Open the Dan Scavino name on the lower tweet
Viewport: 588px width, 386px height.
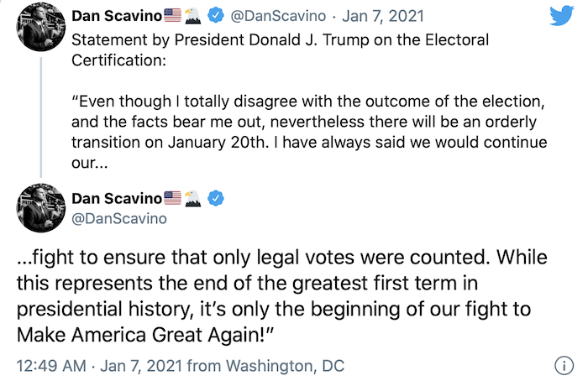pyautogui.click(x=117, y=198)
